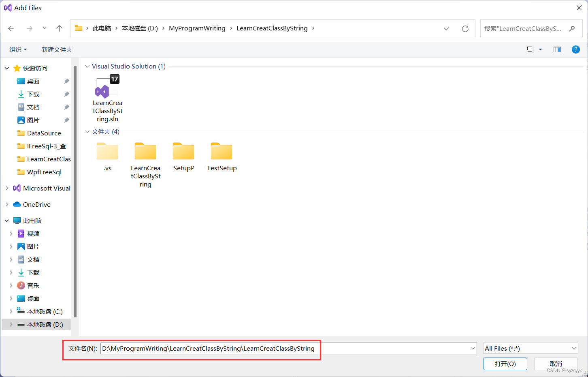Open the TestSetup folder

[x=221, y=152]
